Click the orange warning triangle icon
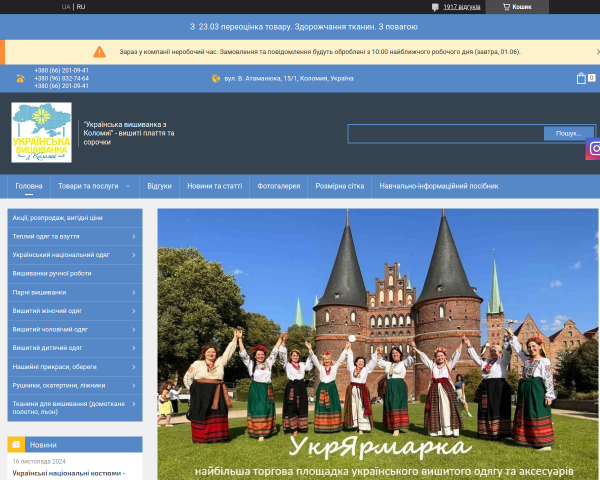The width and height of the screenshot is (600, 480). (x=99, y=52)
